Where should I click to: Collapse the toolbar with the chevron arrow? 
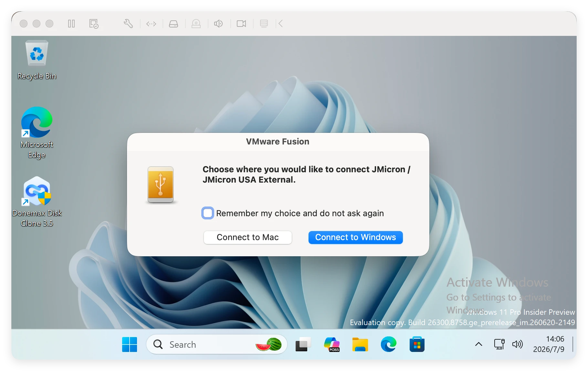coord(281,24)
